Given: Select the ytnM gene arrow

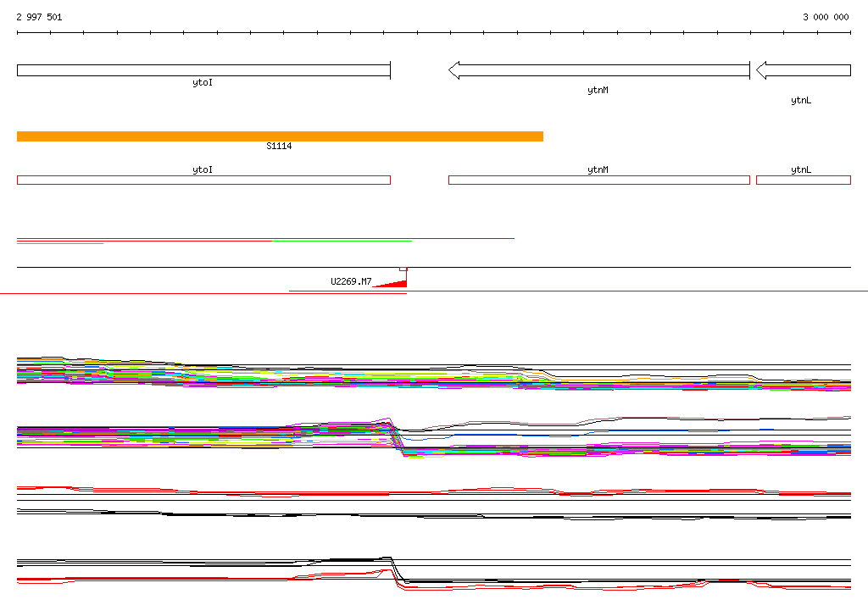Looking at the screenshot, I should 599,70.
